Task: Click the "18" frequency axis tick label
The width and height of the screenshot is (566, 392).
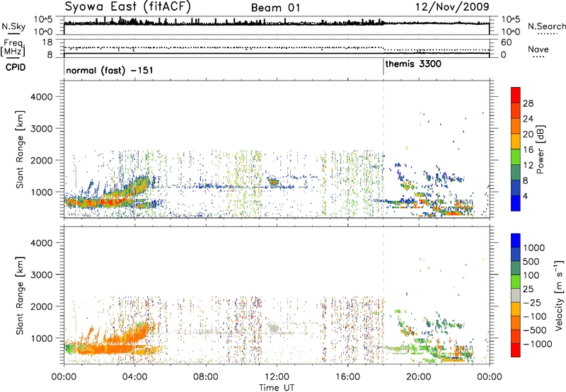Action: pos(47,42)
